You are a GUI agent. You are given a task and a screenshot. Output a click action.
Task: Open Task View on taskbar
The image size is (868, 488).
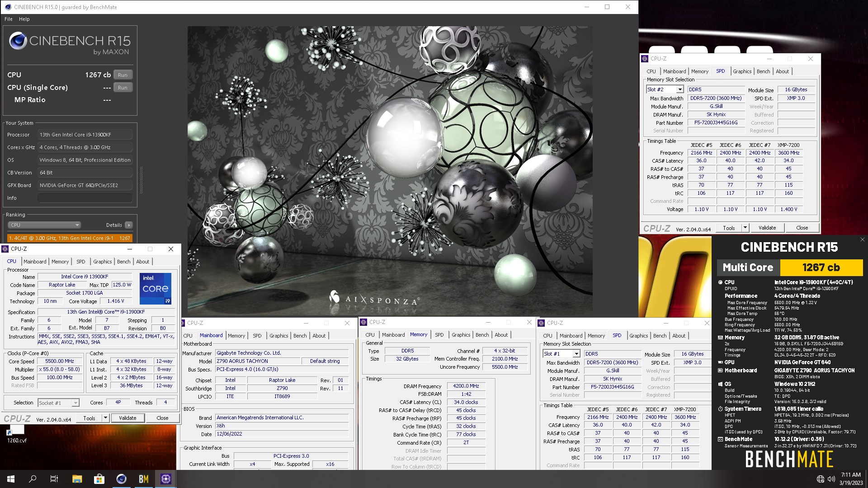(54, 479)
